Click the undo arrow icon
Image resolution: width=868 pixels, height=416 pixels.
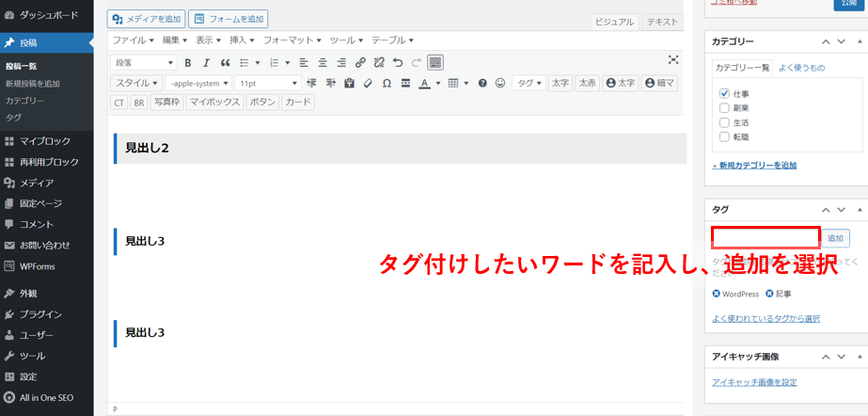point(397,63)
